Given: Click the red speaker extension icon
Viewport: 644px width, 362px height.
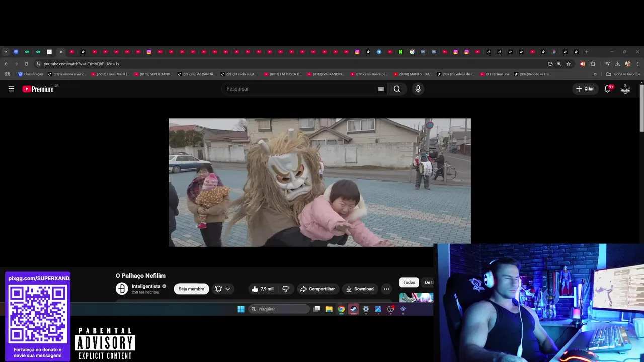Looking at the screenshot, I should [x=583, y=64].
